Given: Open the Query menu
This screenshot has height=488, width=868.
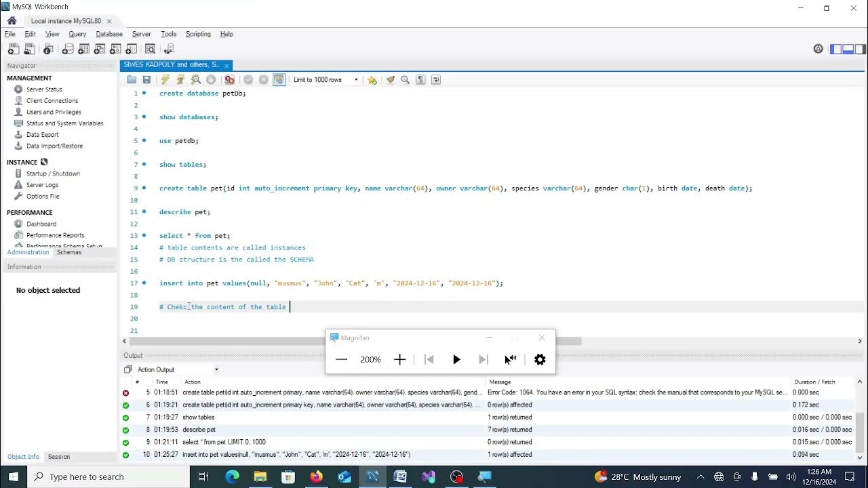Looking at the screenshot, I should (77, 34).
